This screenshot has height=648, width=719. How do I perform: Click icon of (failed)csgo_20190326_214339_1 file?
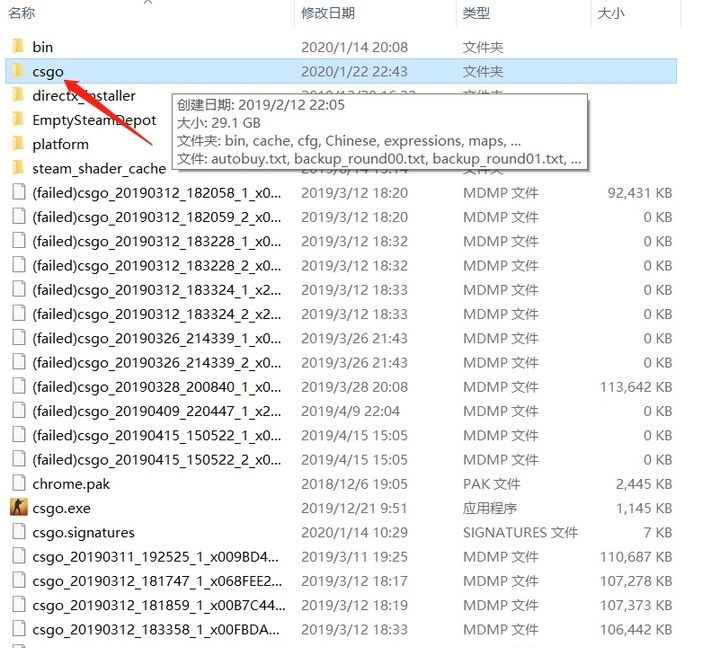tap(19, 338)
